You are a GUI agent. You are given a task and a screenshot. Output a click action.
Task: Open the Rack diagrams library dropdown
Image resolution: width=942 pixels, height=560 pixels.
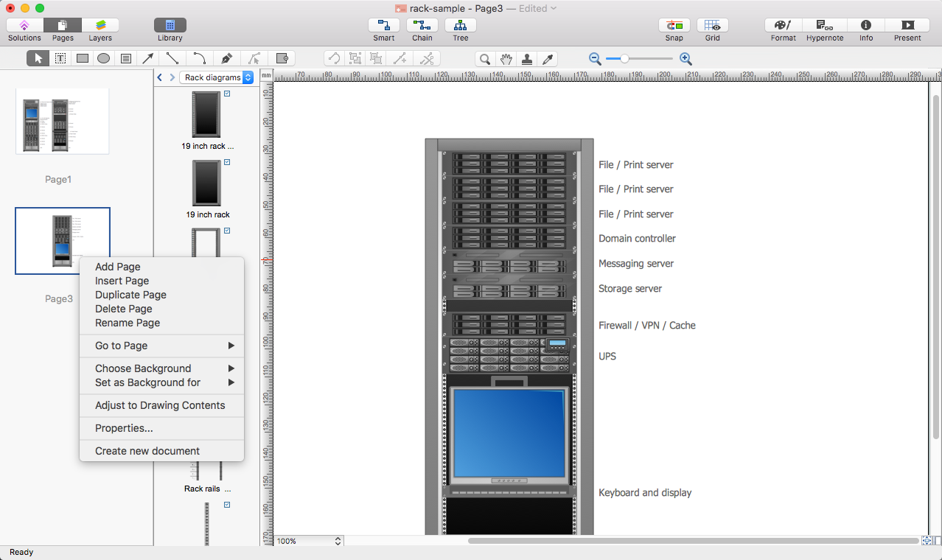click(x=217, y=77)
